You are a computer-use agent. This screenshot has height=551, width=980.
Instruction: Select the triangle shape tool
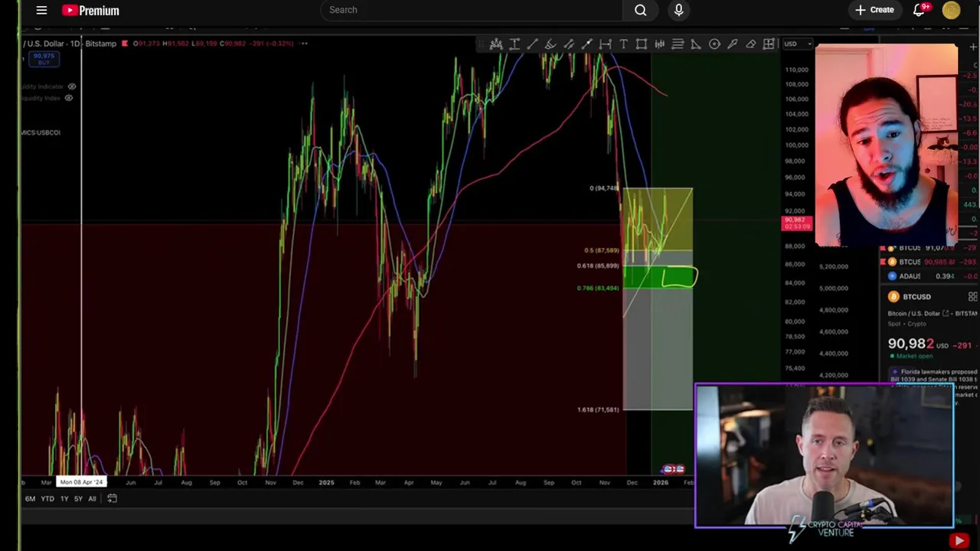click(x=696, y=44)
